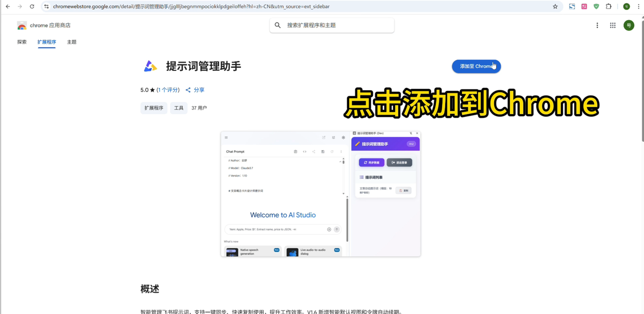Click the 概述 section heading

(x=150, y=289)
